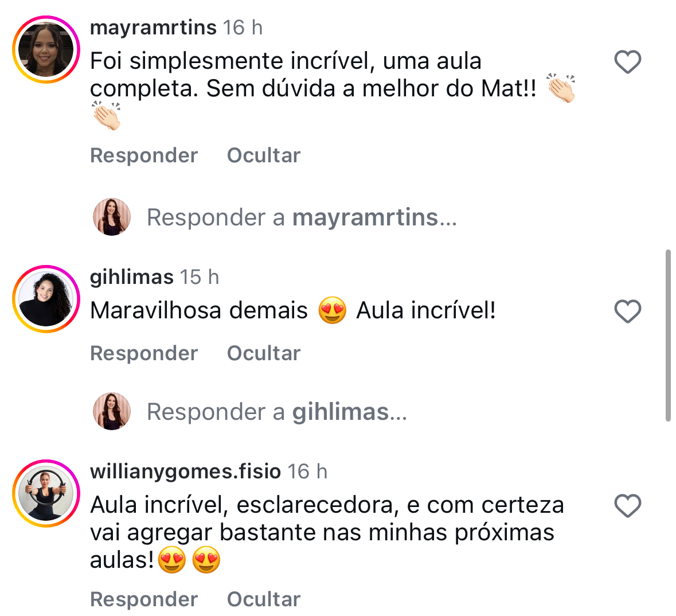
Task: Click Ocultar under mayramrtins' comment
Action: (x=264, y=155)
